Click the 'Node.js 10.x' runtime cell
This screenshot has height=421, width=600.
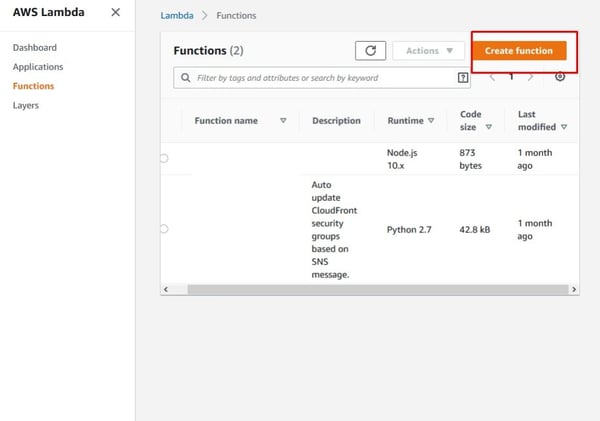point(402,159)
